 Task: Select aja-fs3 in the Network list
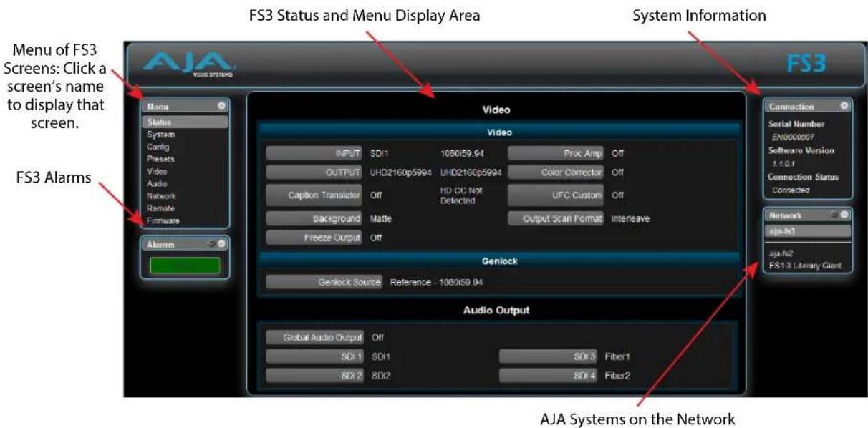pos(807,230)
